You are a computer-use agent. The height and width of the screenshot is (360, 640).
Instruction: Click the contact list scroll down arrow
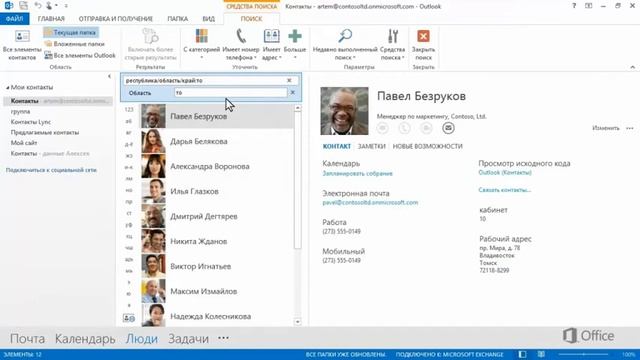[x=298, y=322]
